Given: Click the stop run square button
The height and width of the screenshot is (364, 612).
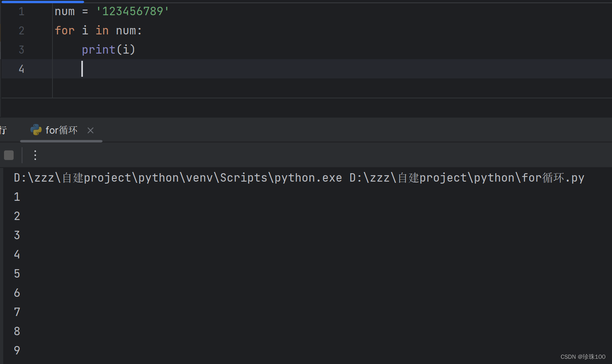Looking at the screenshot, I should 9,155.
